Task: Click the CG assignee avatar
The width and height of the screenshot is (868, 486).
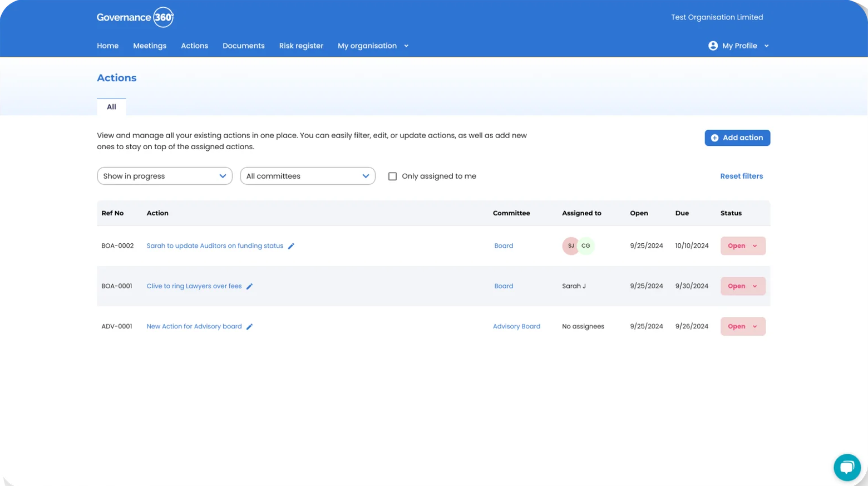Action: 586,246
